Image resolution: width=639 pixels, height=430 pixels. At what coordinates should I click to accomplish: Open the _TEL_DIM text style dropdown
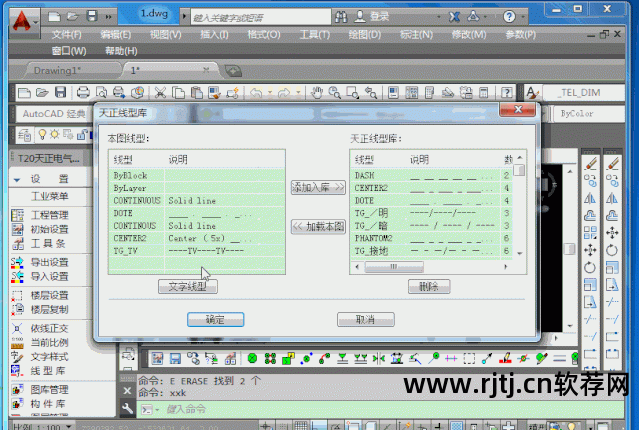point(584,93)
